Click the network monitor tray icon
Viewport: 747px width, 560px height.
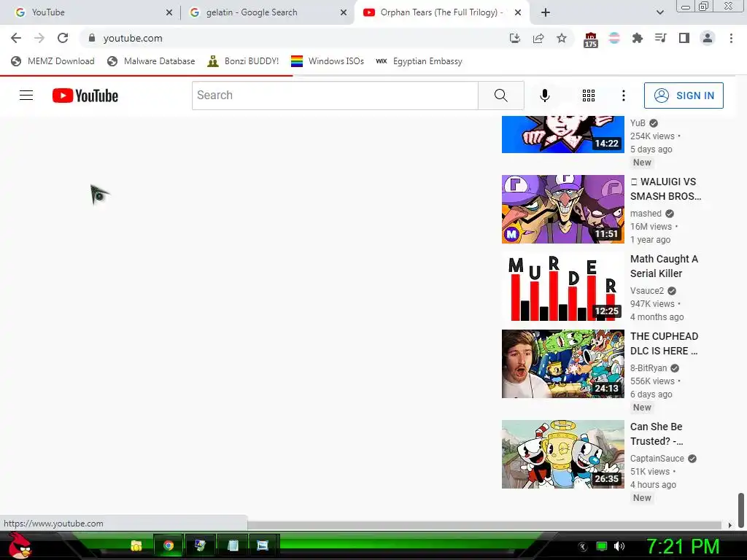(x=602, y=546)
